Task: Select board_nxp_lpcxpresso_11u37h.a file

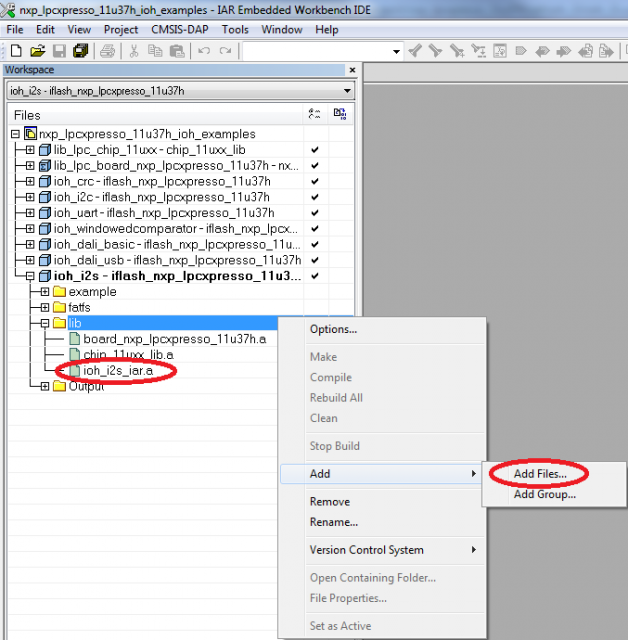Action: 175,339
